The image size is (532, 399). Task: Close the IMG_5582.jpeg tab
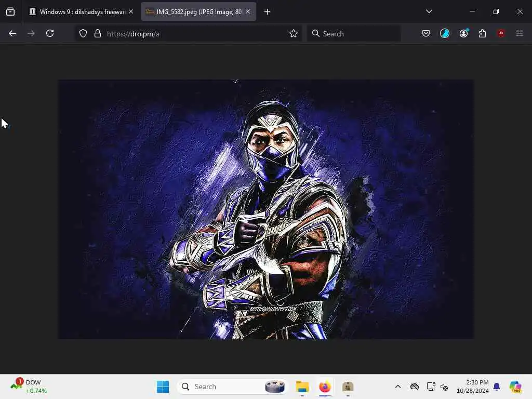(248, 11)
